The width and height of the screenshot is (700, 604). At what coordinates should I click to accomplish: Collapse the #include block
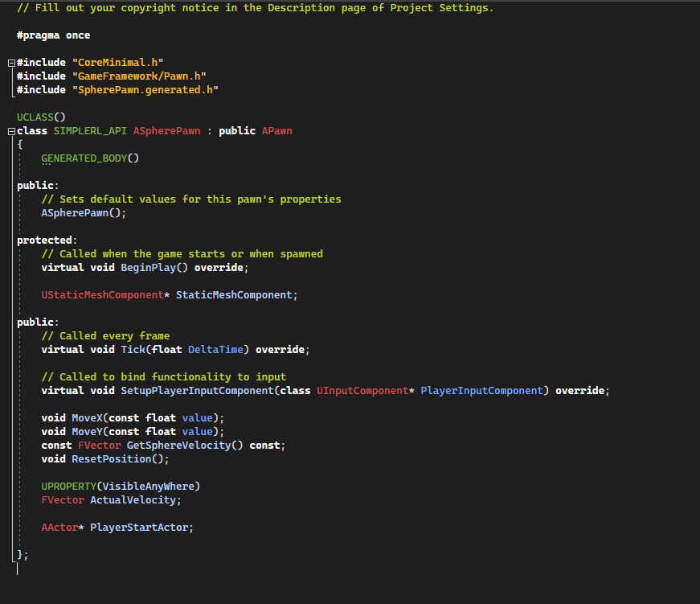[x=11, y=63]
